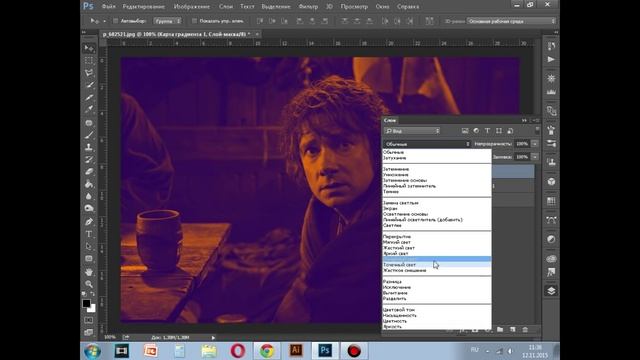
Task: Create a new layer in Layers panel
Action: tap(513, 329)
